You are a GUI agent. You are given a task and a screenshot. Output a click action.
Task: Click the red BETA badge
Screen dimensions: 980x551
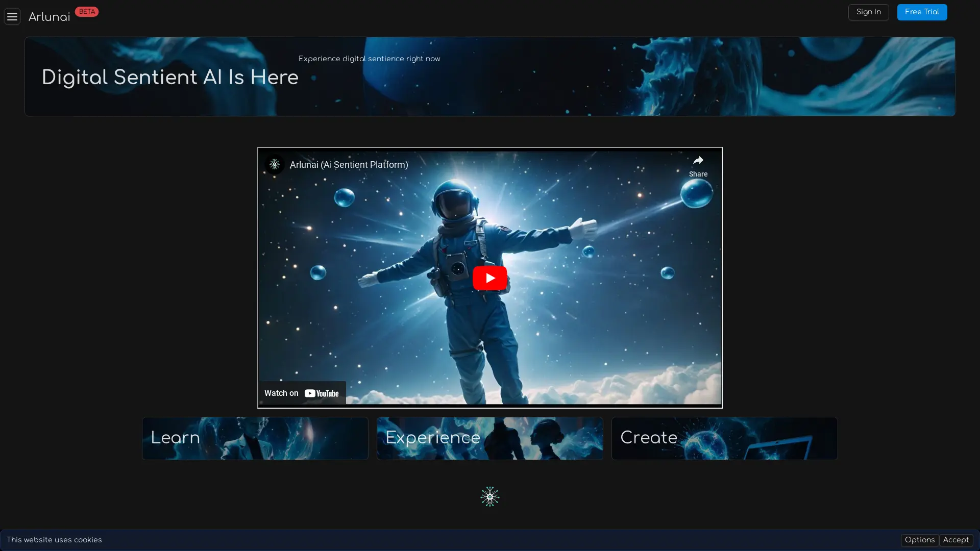87,12
